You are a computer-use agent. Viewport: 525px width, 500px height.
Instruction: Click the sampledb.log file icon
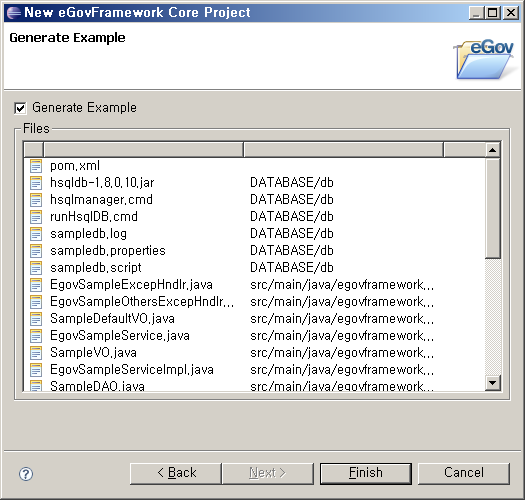click(36, 234)
